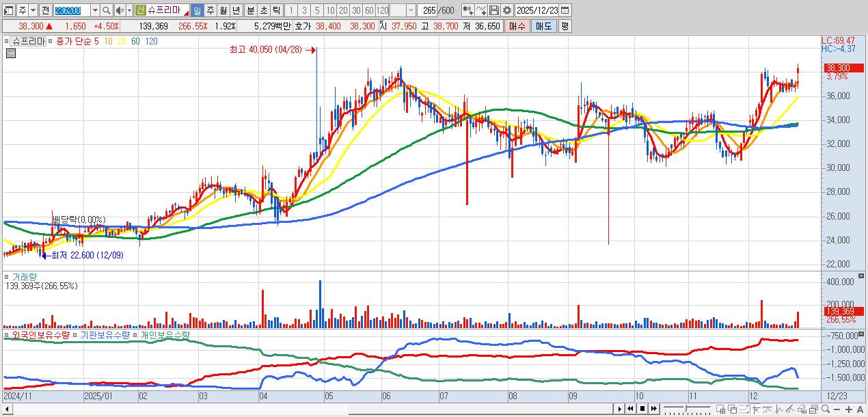This screenshot has width=868, height=417.
Task: Click the crosshair cursor arrow icon
Action: pos(756,409)
